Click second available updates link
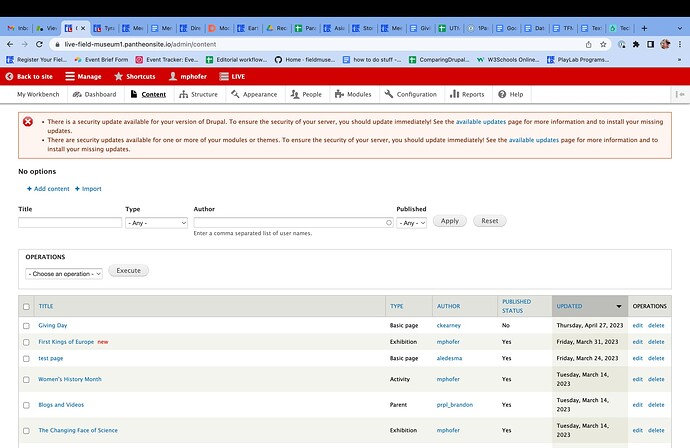The image size is (690, 448). pyautogui.click(x=534, y=140)
